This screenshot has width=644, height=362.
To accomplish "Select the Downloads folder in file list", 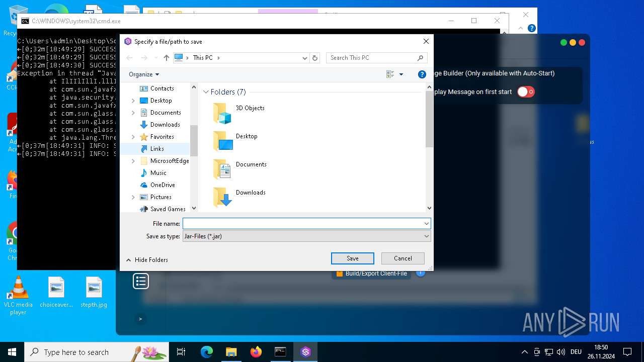I will (251, 193).
